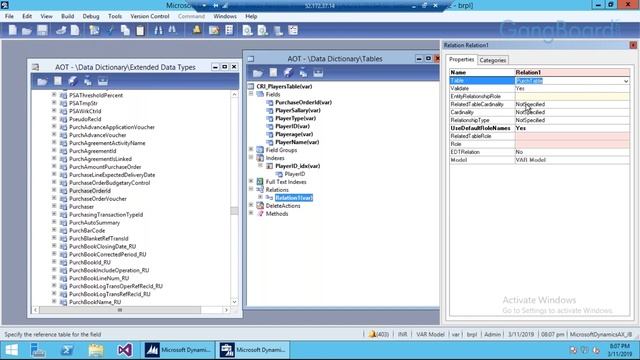
Task: Click the Validate property value Yes
Action: (572, 88)
